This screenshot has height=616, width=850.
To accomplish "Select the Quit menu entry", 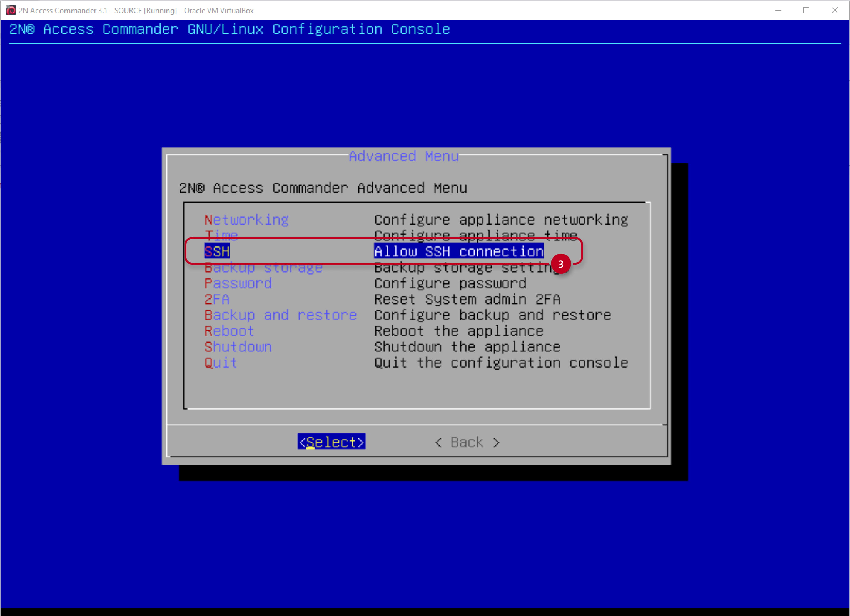I will (220, 363).
